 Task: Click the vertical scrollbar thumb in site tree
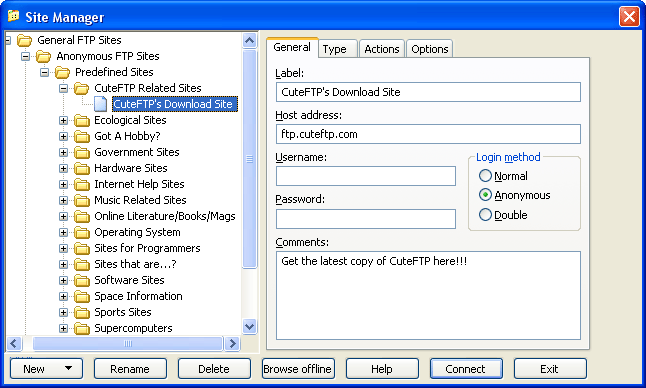coord(250,159)
